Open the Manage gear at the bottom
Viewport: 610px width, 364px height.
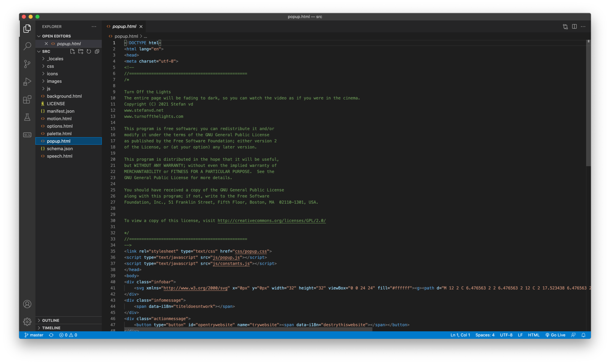27,322
